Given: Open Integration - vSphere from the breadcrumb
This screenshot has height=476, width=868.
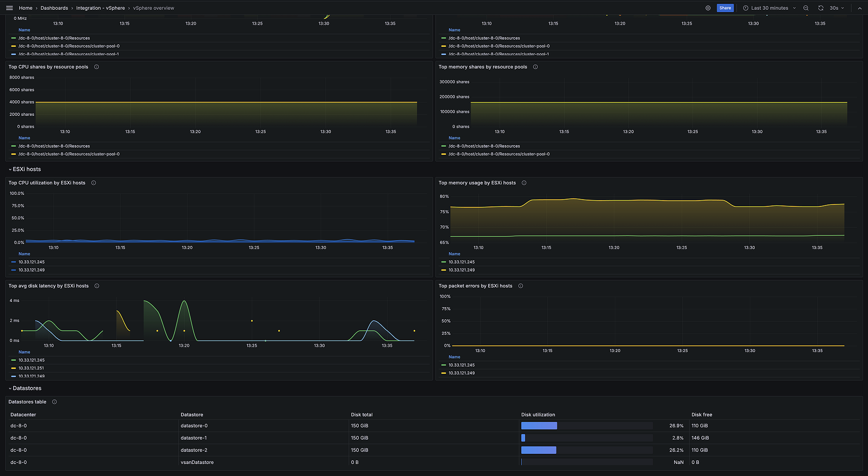Looking at the screenshot, I should [x=101, y=8].
